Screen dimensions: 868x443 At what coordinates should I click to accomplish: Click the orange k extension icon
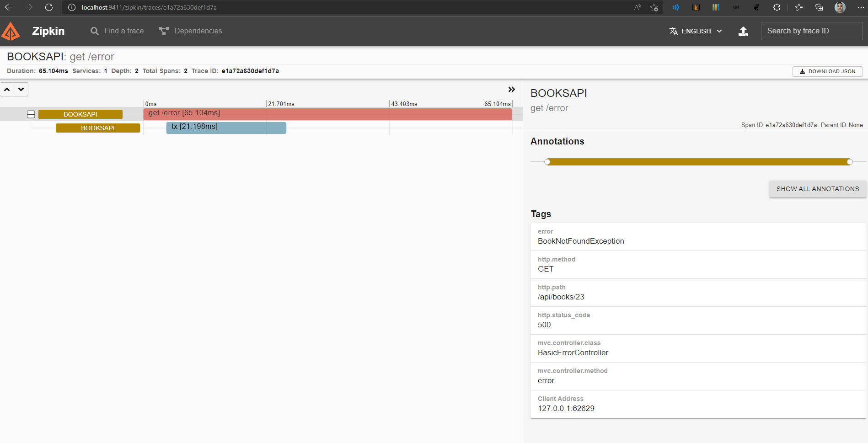click(696, 7)
